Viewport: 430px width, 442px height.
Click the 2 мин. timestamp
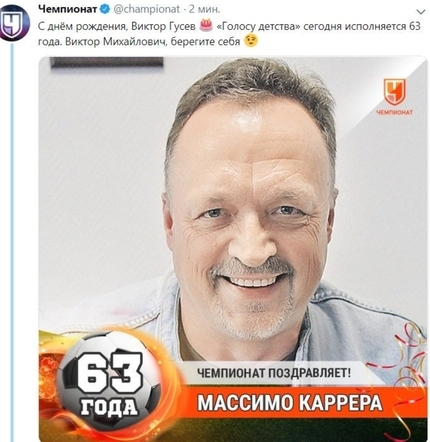point(205,10)
